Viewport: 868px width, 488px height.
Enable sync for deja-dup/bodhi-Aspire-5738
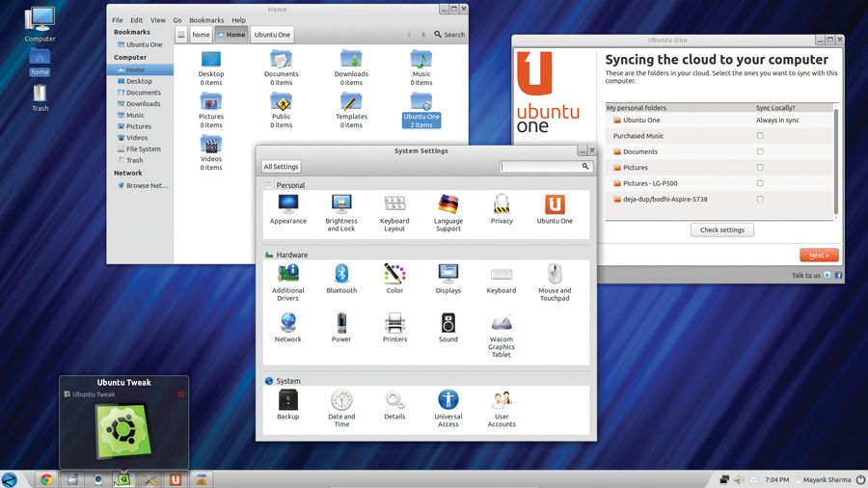click(760, 199)
